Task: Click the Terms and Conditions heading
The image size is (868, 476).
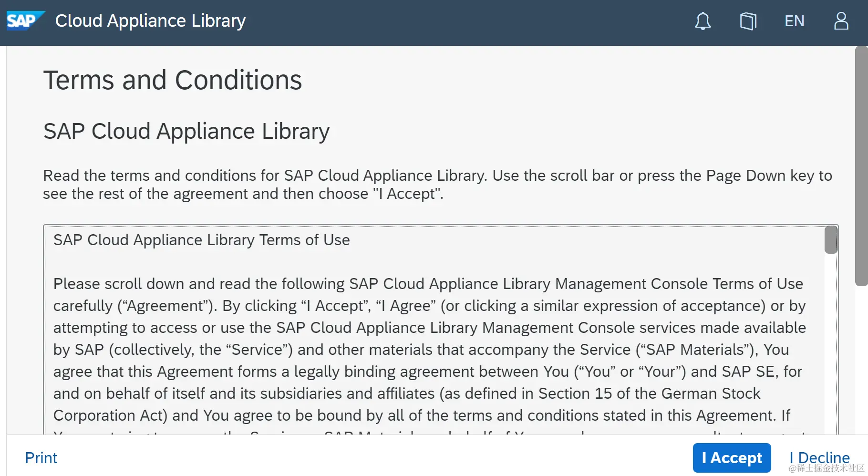Action: pyautogui.click(x=172, y=80)
